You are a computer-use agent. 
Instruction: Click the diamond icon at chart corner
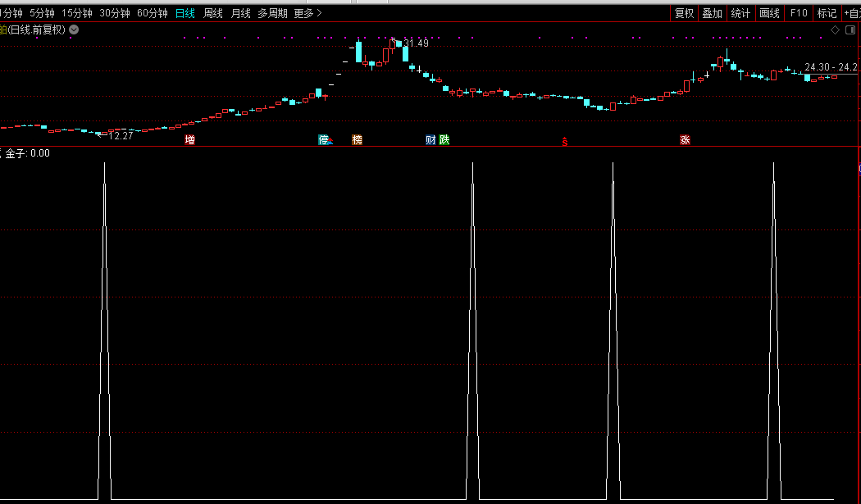click(835, 30)
